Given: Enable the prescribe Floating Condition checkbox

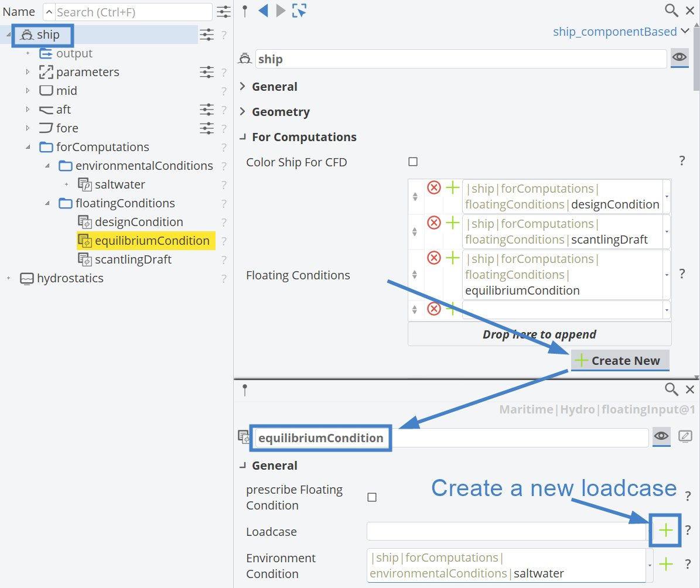Looking at the screenshot, I should pos(372,497).
